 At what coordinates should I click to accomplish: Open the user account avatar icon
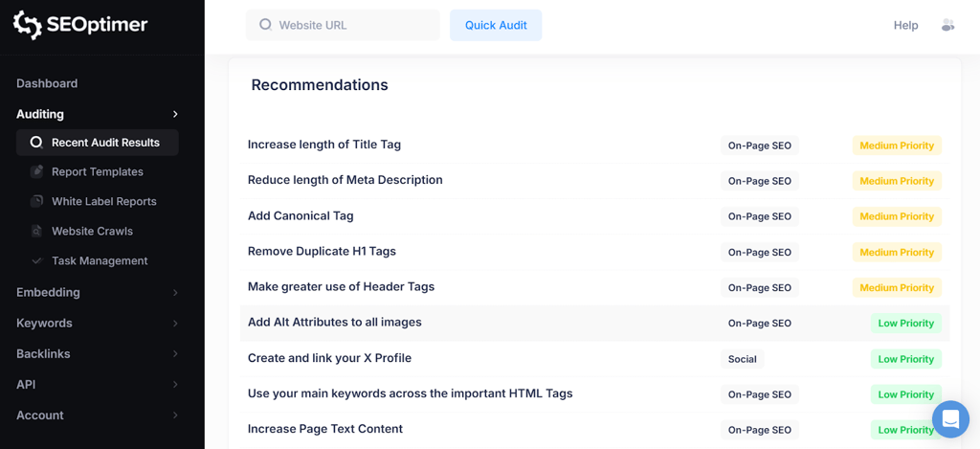point(947,25)
